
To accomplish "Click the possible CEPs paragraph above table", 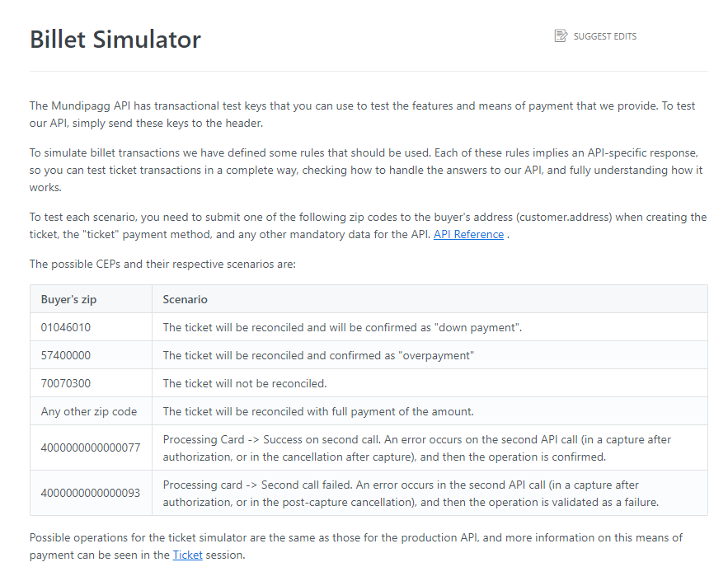I will [162, 264].
